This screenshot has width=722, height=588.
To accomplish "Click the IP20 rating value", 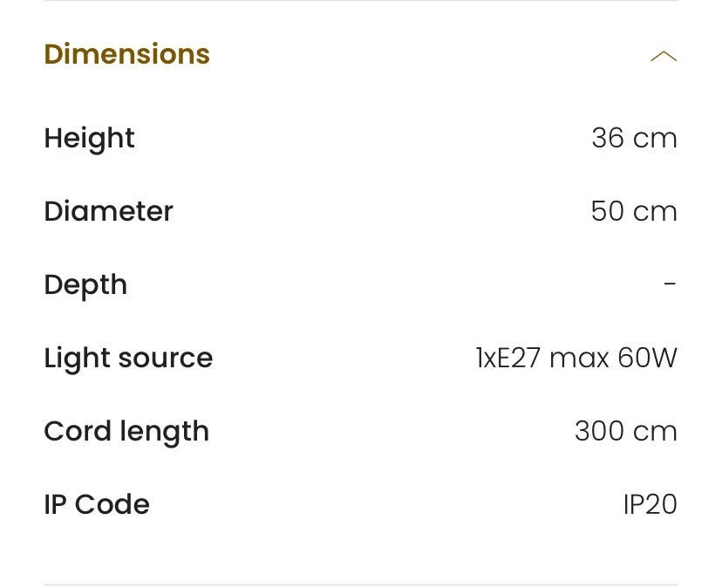I will [650, 504].
